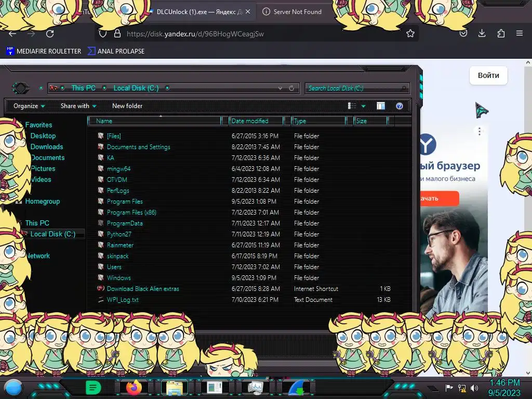Select the Windows folder
This screenshot has height=399, width=532.
(x=118, y=277)
